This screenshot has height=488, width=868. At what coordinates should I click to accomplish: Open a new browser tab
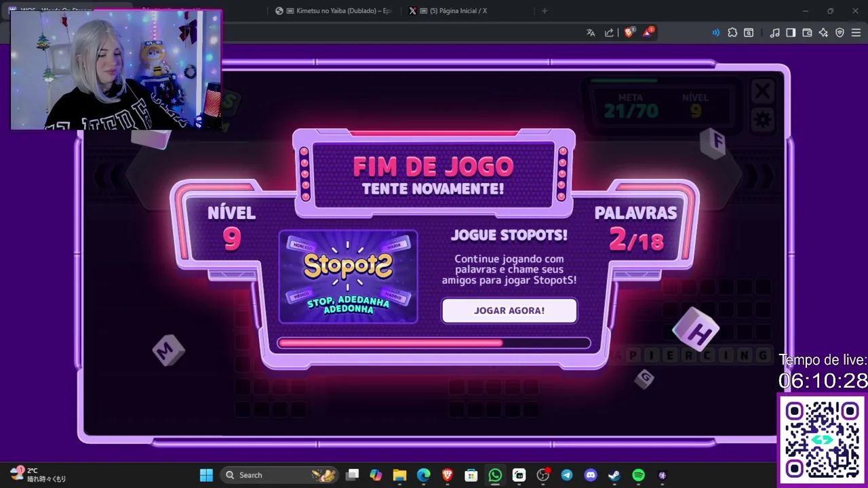[544, 11]
